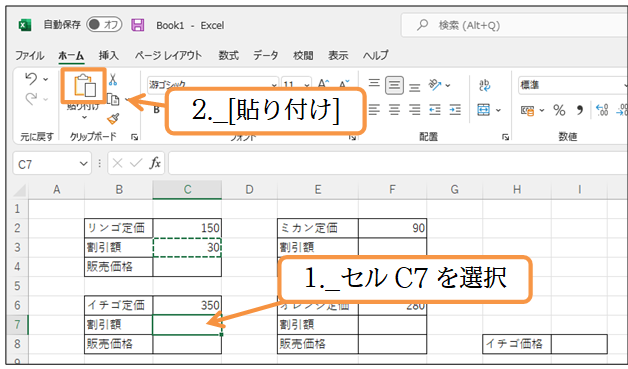Expand the orientation options arrow

pyautogui.click(x=448, y=85)
